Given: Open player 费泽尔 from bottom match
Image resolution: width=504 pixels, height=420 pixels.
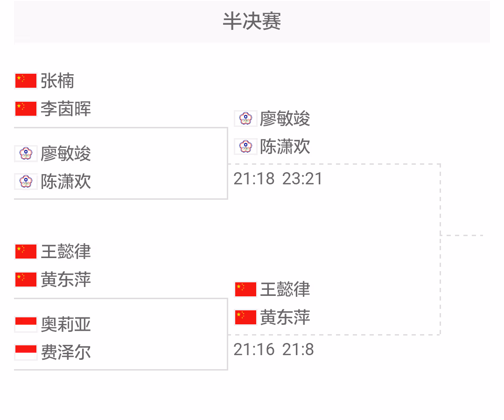Looking at the screenshot, I should point(66,352).
